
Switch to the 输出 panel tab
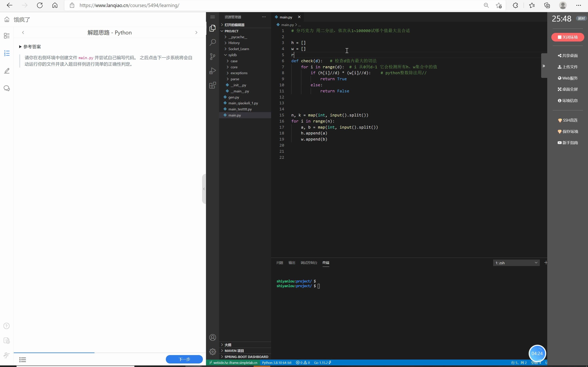click(292, 263)
